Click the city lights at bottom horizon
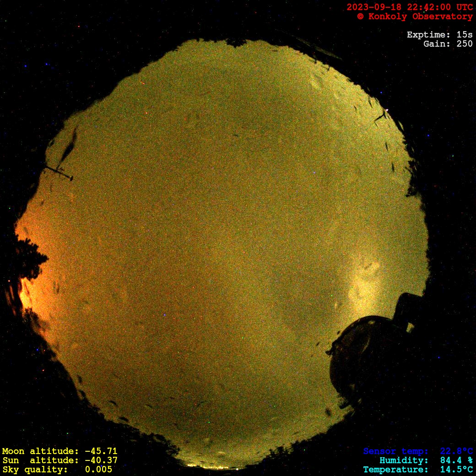 (x=215, y=466)
